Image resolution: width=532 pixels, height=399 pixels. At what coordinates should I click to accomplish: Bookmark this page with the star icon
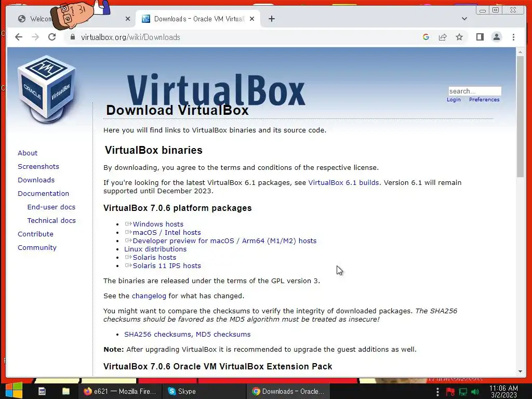[459, 37]
